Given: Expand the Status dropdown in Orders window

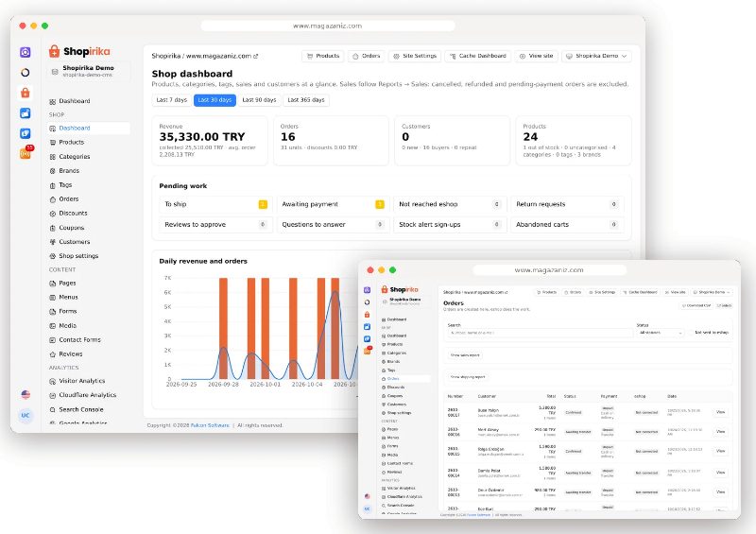Looking at the screenshot, I should point(661,333).
